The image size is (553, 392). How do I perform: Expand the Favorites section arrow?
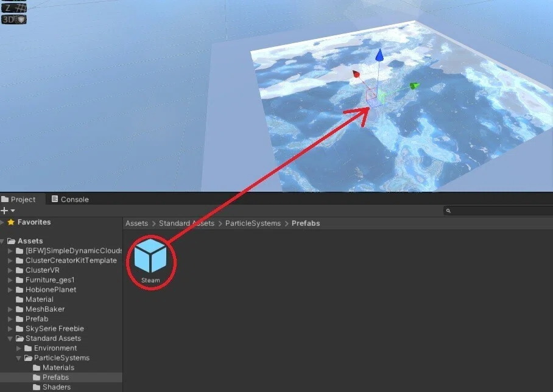point(2,222)
